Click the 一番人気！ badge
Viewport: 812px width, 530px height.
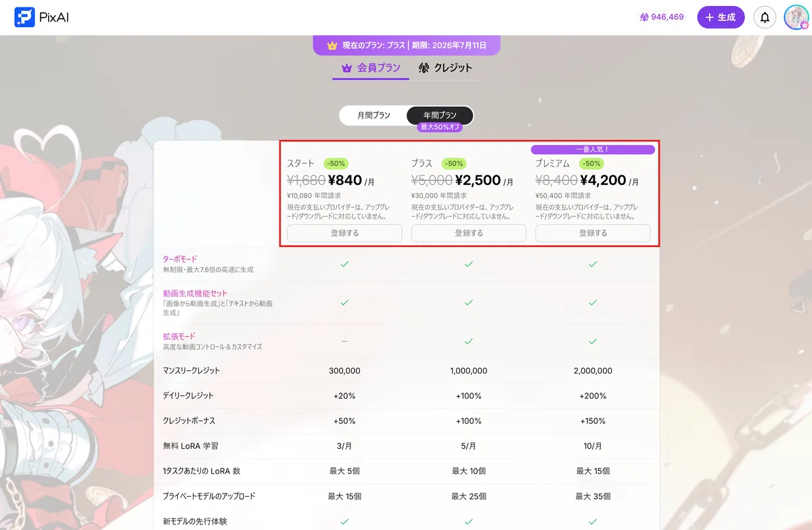point(593,150)
